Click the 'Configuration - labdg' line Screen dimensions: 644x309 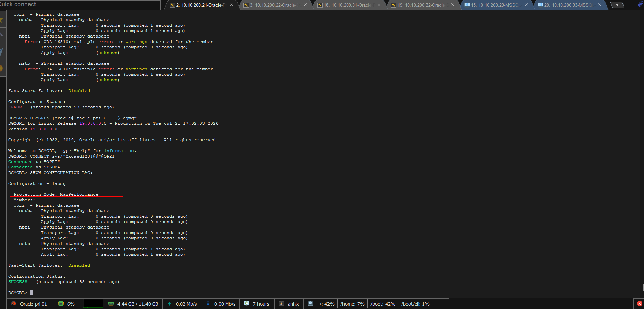pos(37,183)
